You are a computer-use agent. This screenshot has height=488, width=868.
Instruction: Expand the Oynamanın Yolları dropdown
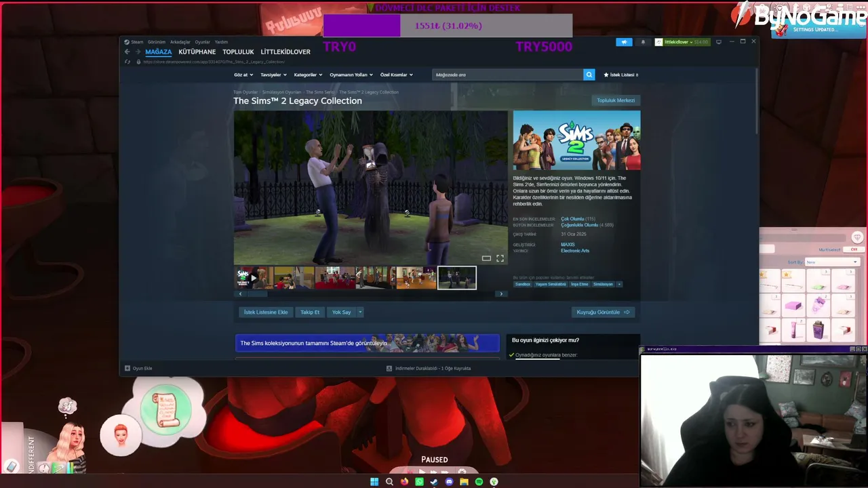click(x=351, y=75)
